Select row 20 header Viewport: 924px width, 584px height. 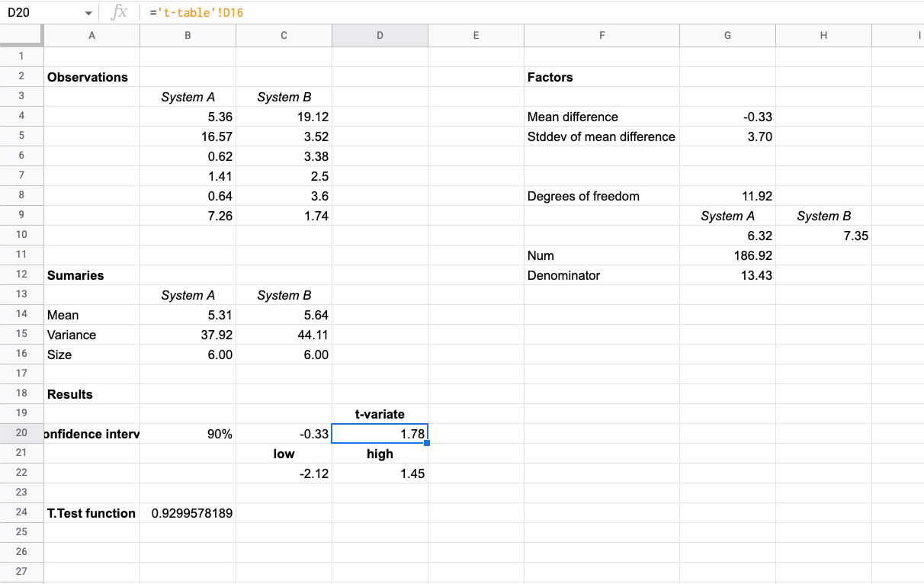pos(22,433)
